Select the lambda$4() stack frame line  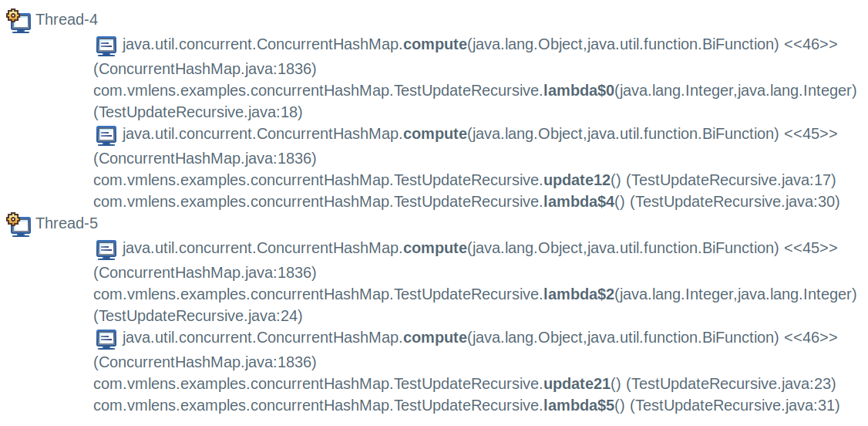(466, 202)
